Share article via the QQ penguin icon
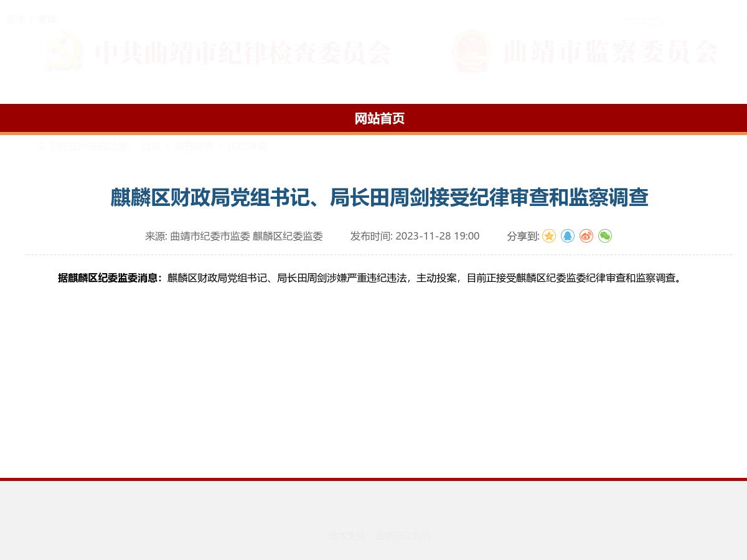747x560 pixels. click(567, 236)
